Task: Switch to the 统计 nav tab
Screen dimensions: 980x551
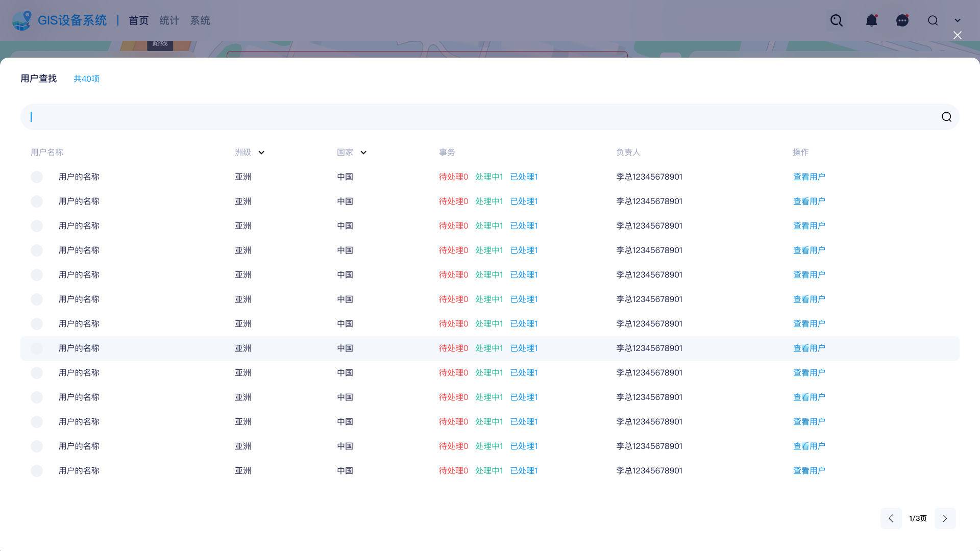Action: point(169,20)
